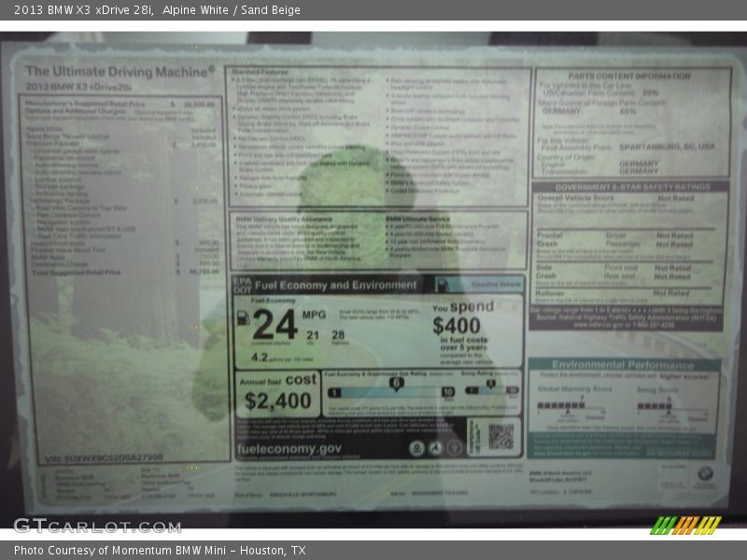Screen dimensions: 747x560
Task: Click the 'Annual fuel cost' label
Action: point(277,380)
